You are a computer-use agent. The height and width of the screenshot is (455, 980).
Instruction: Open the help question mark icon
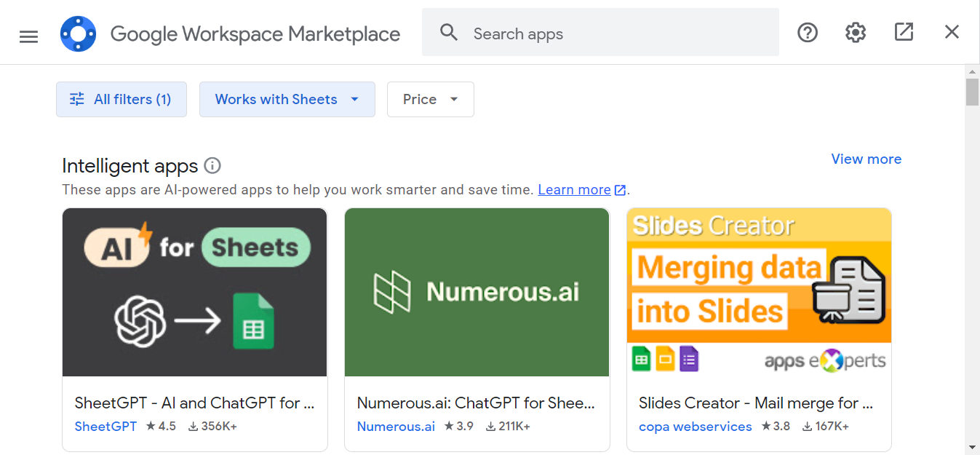coord(808,32)
